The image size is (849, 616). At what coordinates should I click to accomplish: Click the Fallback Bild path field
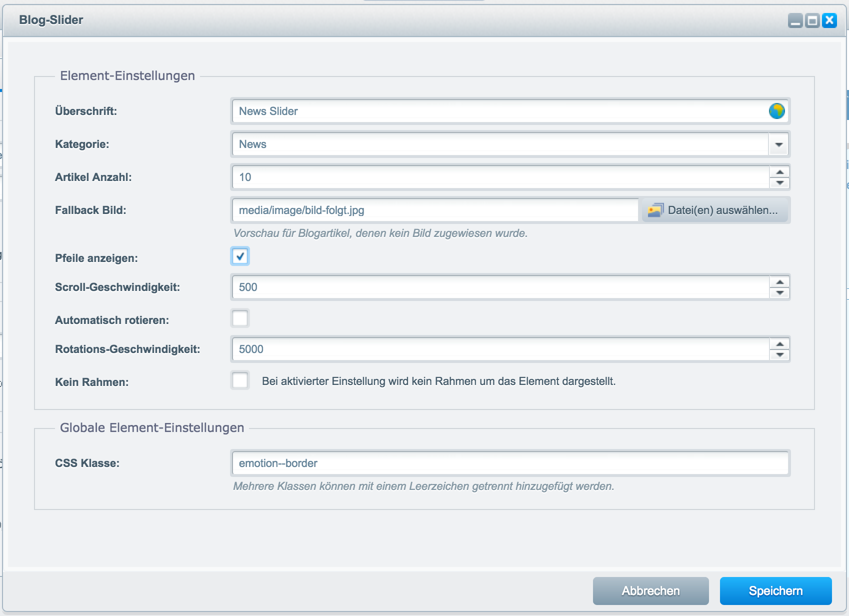pos(435,210)
